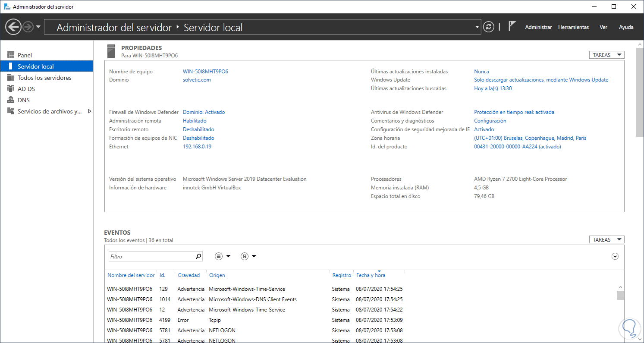The height and width of the screenshot is (343, 644).
Task: Expand the breadcrumb address bar dropdown
Action: click(x=477, y=27)
